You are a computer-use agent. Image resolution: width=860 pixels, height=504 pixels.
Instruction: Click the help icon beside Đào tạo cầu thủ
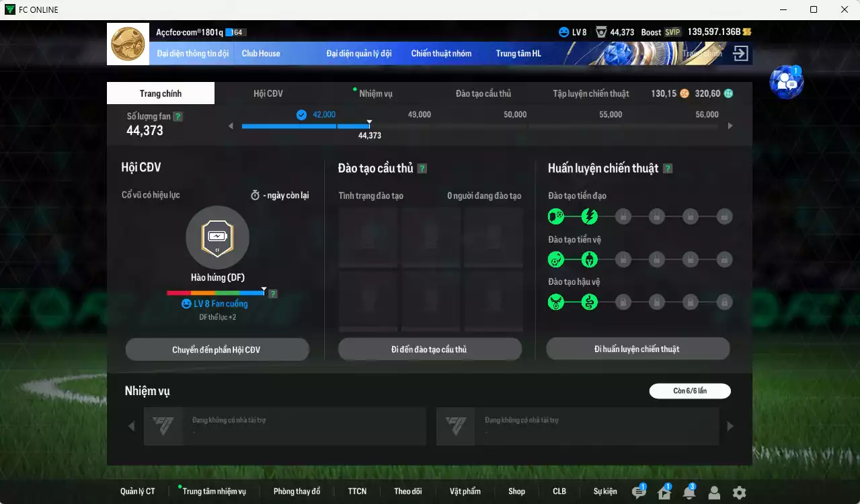coord(422,168)
